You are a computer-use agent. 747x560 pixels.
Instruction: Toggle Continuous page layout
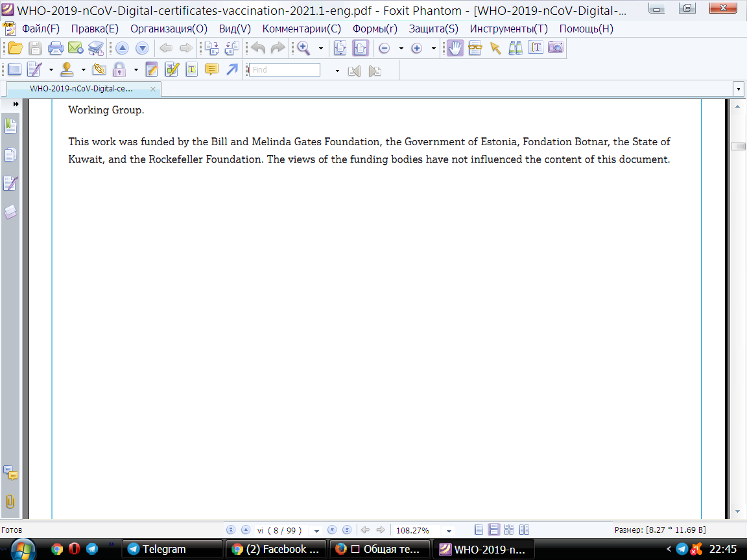[x=494, y=530]
